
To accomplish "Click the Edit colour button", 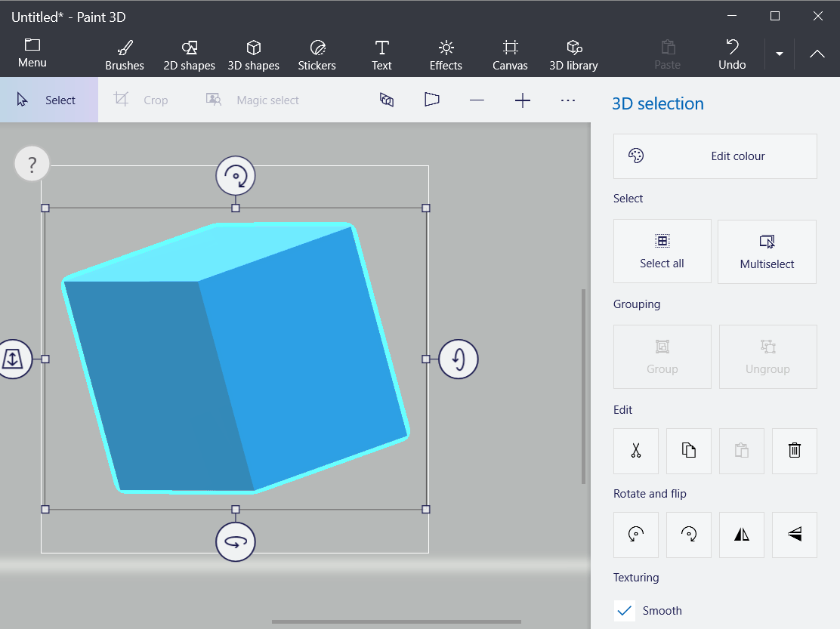I will point(715,156).
